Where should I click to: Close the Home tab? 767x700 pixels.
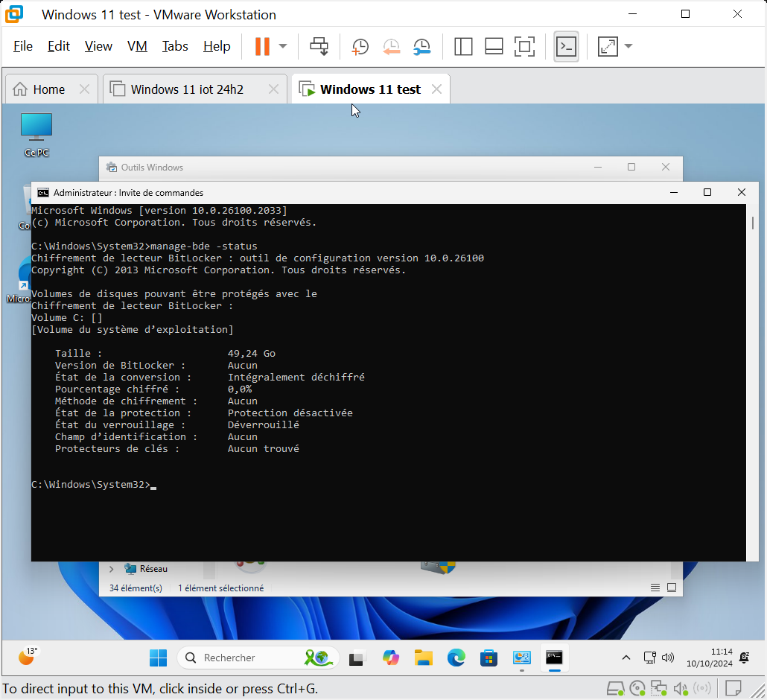point(85,89)
